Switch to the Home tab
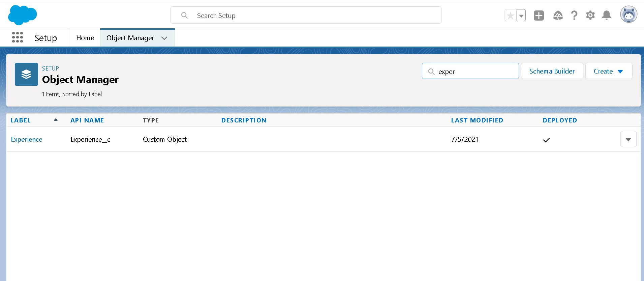644x281 pixels. pos(85,38)
